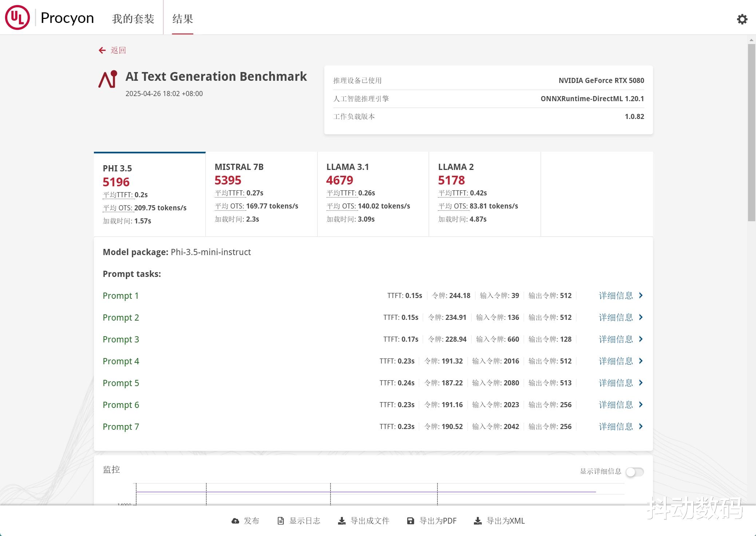Image resolution: width=756 pixels, height=536 pixels.
Task: Click the Phi-3.5-mini-instruct model package text
Action: [x=211, y=252]
